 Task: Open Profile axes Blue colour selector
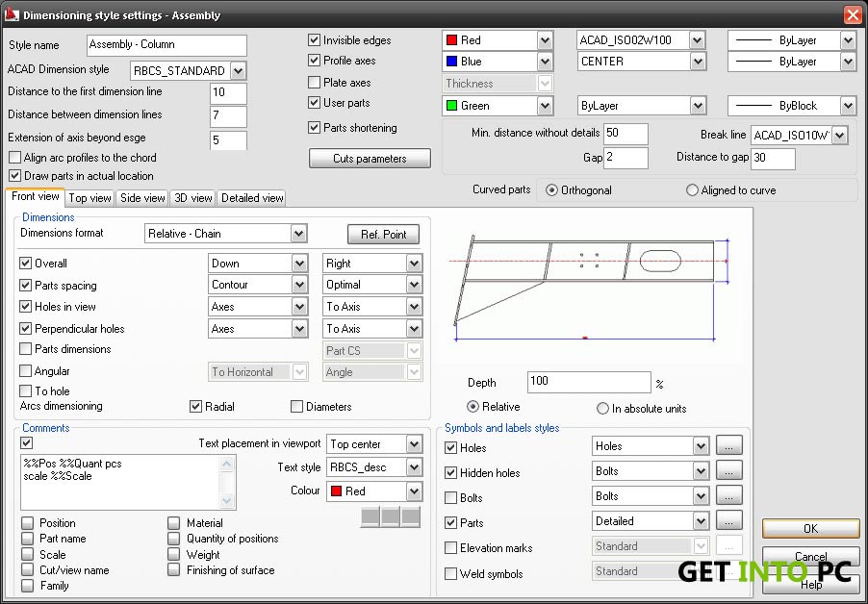(498, 61)
